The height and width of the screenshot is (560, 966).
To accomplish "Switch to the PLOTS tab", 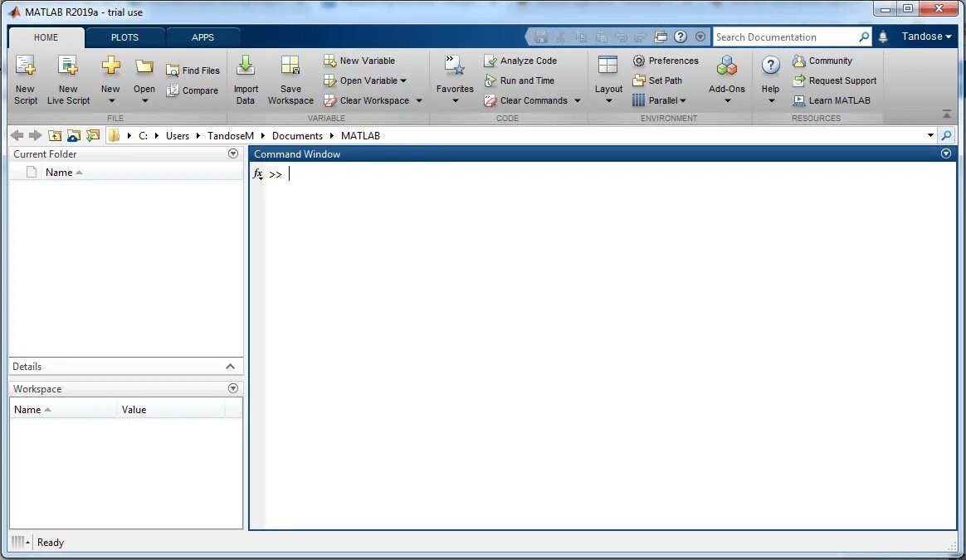I will pos(124,37).
